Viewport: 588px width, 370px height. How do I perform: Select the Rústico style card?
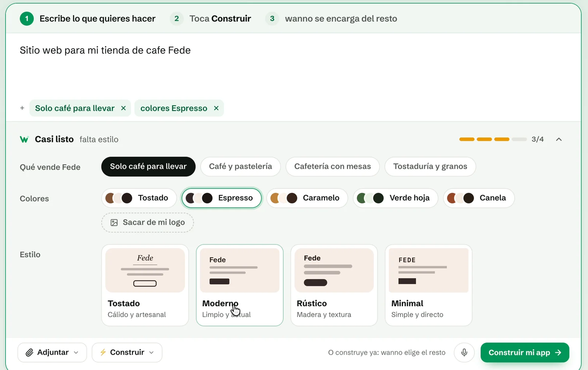334,285
